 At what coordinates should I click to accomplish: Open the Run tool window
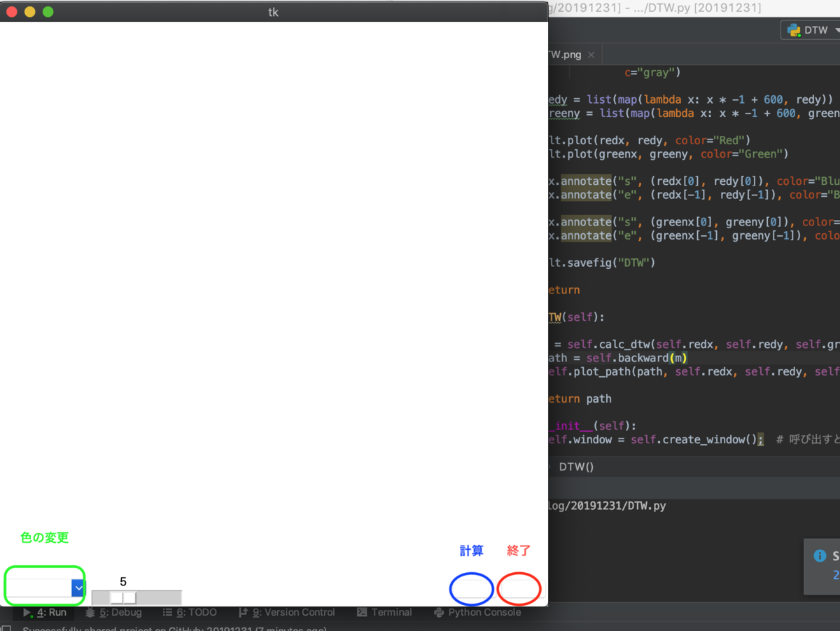click(44, 612)
